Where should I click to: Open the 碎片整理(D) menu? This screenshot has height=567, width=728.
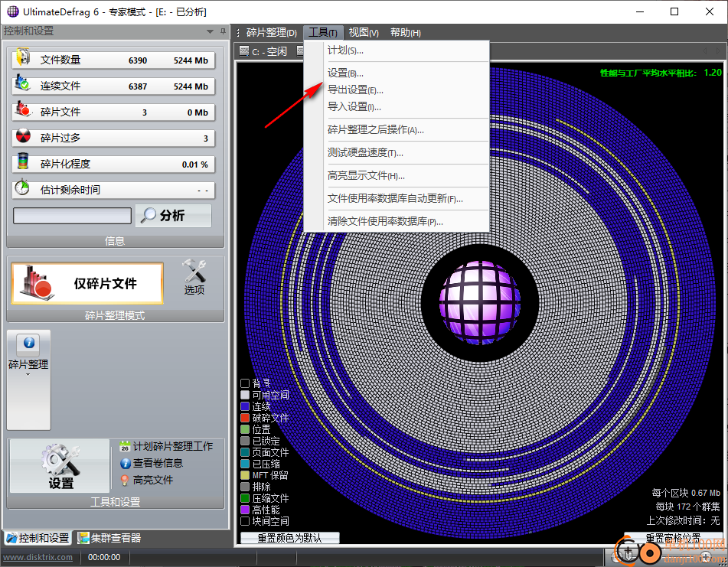271,32
